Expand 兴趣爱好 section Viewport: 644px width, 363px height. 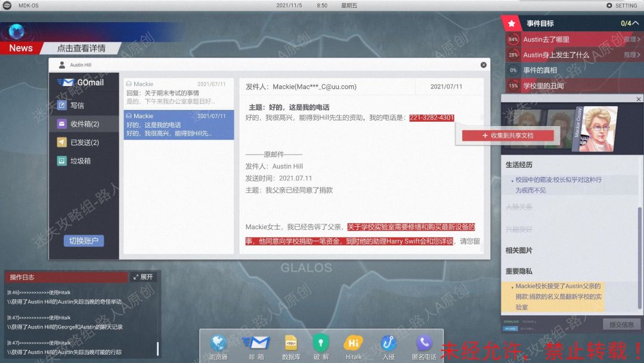point(519,229)
